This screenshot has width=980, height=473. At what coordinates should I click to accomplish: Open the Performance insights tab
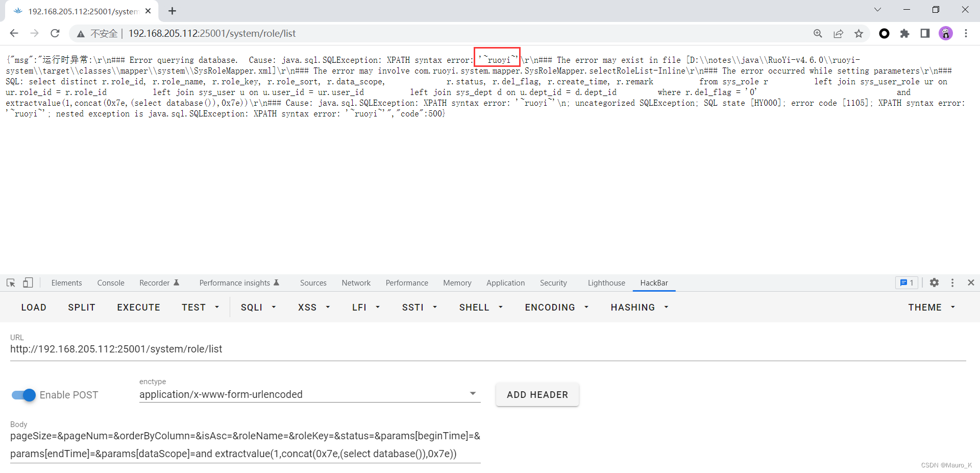[x=239, y=283]
